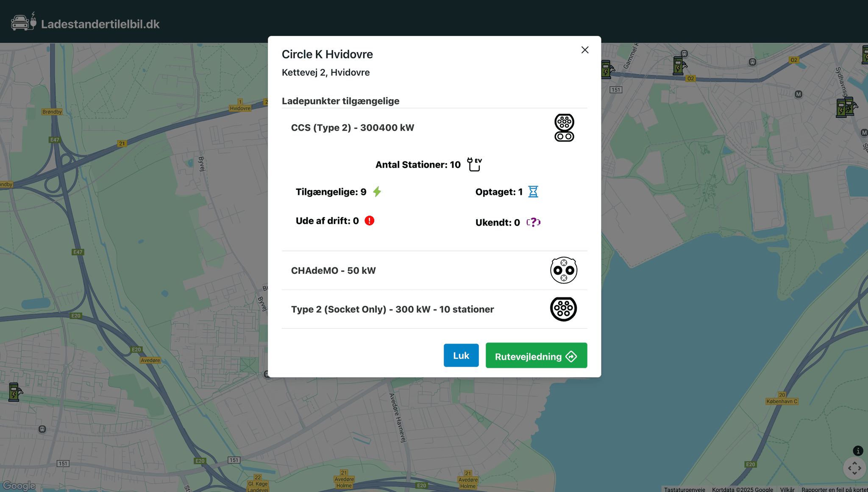Click 'Optaget: 1' text

pyautogui.click(x=499, y=192)
